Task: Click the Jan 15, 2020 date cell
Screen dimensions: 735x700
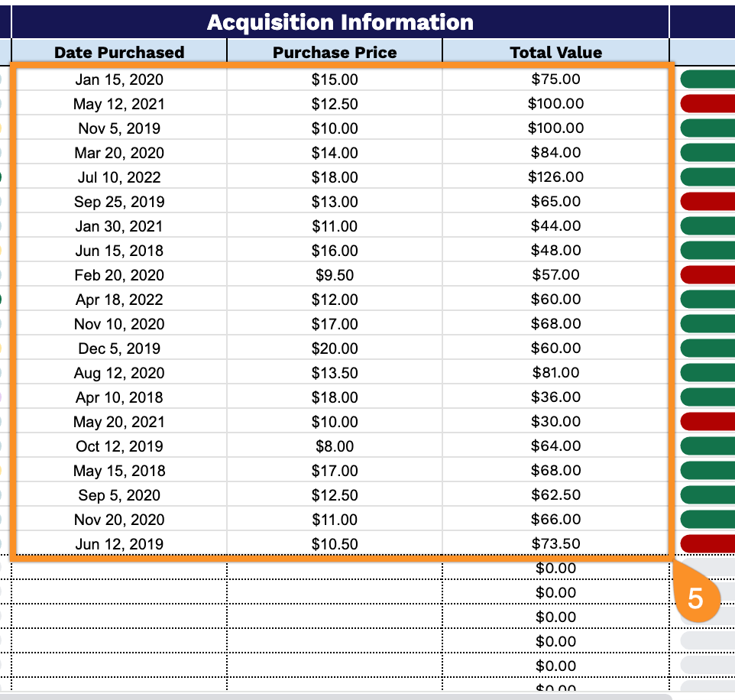Action: point(119,79)
